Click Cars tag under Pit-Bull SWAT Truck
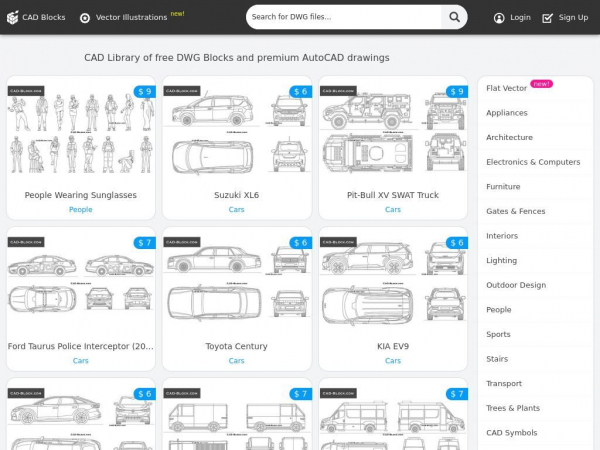Viewport: 600px width, 450px height. tap(393, 210)
